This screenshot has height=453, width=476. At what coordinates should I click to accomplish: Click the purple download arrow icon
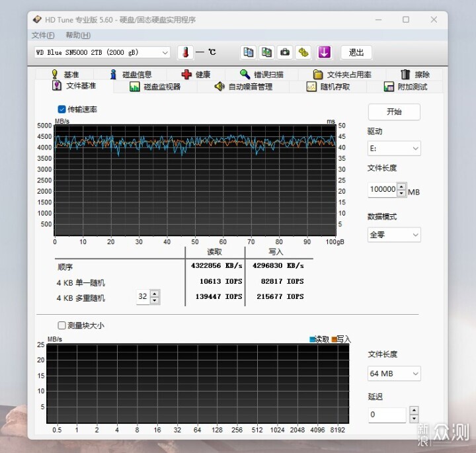click(x=324, y=52)
